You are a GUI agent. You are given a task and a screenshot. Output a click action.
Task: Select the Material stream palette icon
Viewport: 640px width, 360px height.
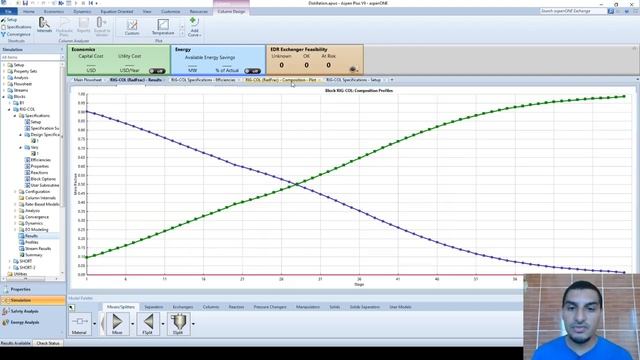(x=80, y=324)
